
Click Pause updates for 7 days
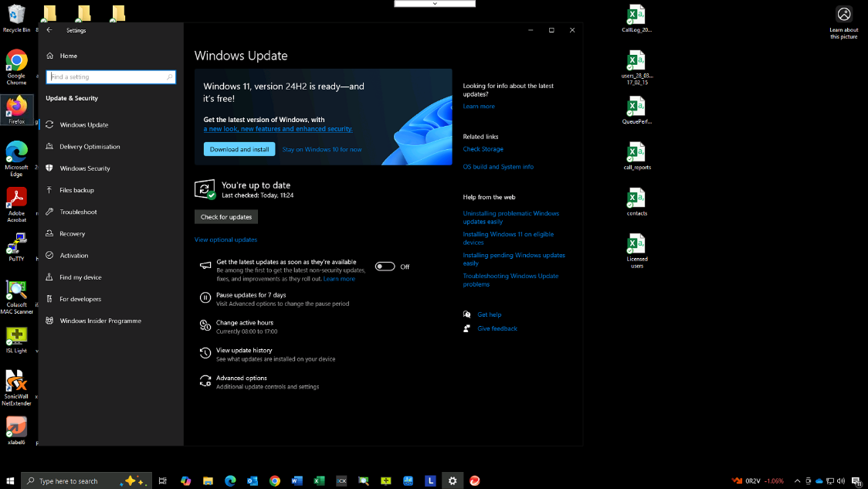(x=251, y=295)
